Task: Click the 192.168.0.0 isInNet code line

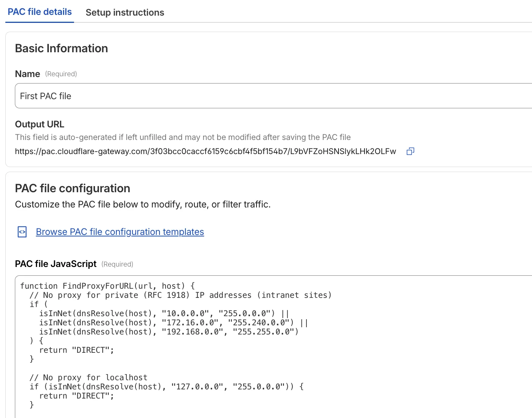Action: pos(169,332)
